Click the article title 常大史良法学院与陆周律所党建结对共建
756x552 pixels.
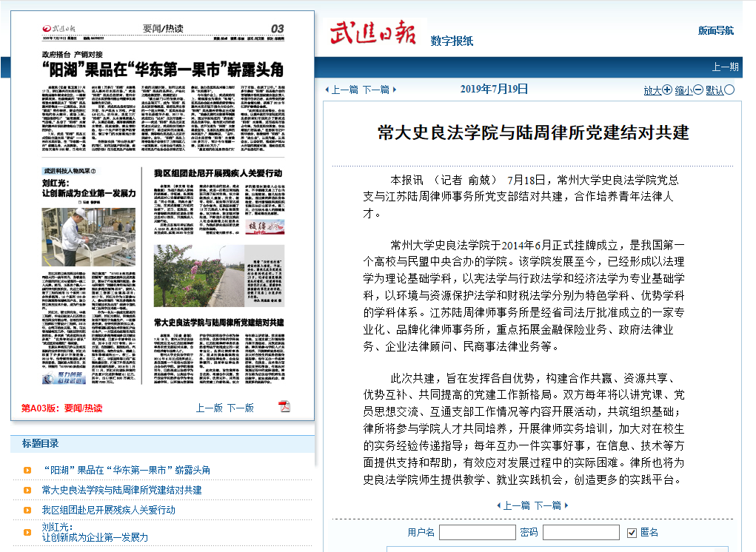pyautogui.click(x=533, y=132)
